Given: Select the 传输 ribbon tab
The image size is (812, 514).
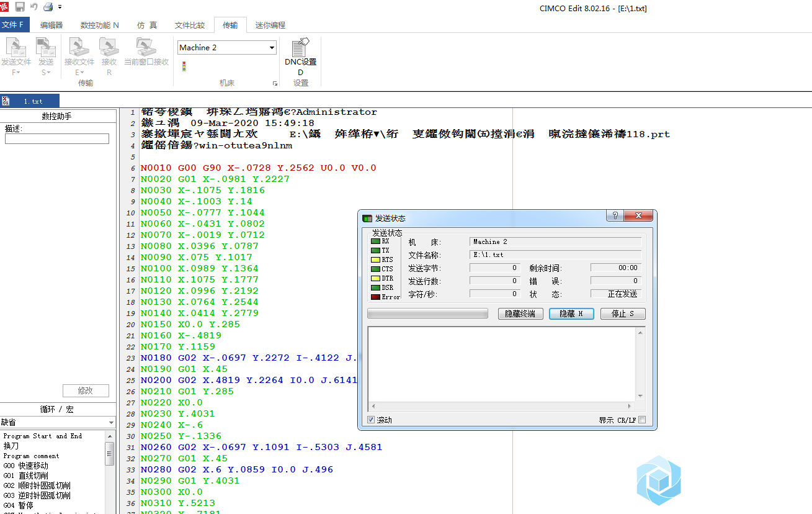Looking at the screenshot, I should (230, 25).
